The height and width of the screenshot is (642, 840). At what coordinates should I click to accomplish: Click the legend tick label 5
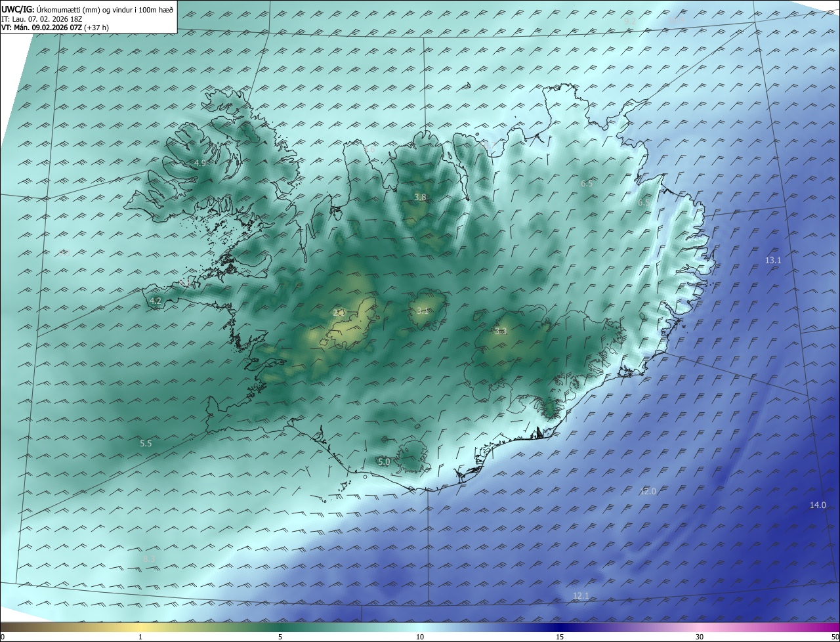[x=280, y=637]
